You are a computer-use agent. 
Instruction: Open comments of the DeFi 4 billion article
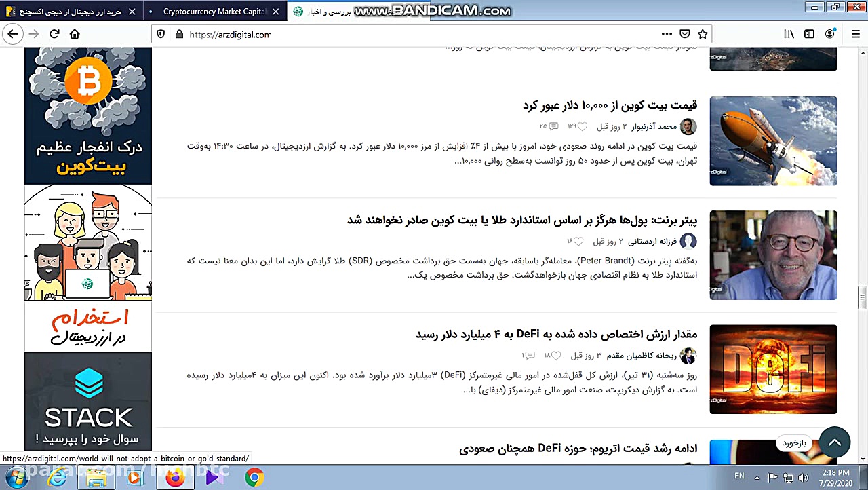(x=530, y=356)
